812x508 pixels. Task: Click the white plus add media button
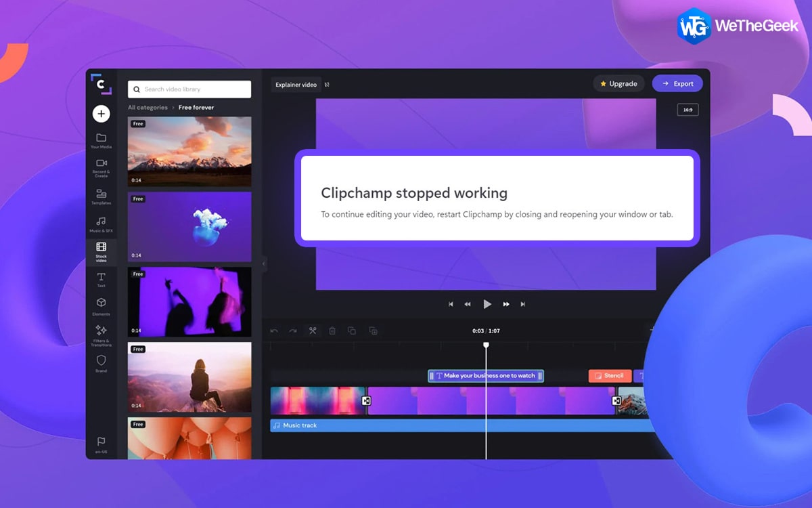101,114
